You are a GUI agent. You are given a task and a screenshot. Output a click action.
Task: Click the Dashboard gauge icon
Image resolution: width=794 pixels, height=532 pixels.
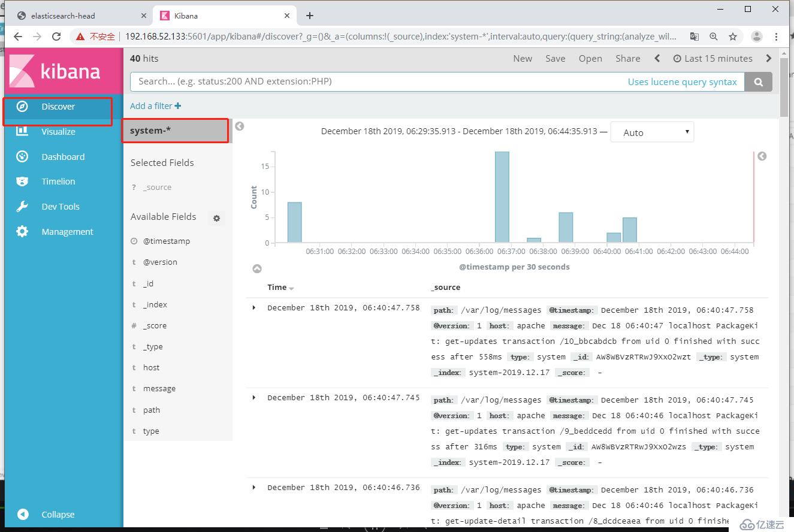(x=22, y=156)
